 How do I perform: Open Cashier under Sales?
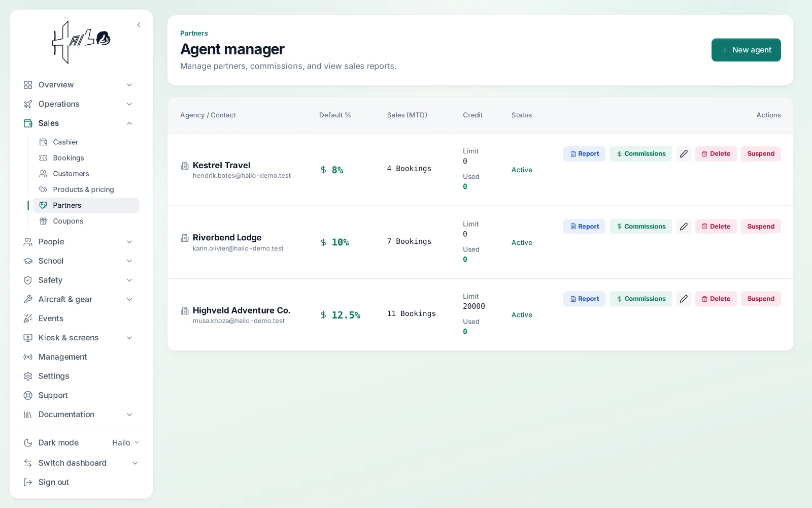[86, 142]
